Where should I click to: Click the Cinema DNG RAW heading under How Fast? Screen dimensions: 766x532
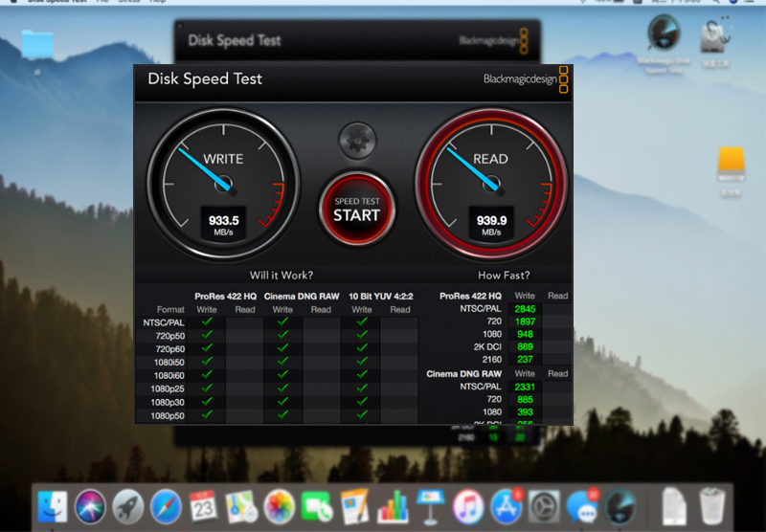[463, 374]
